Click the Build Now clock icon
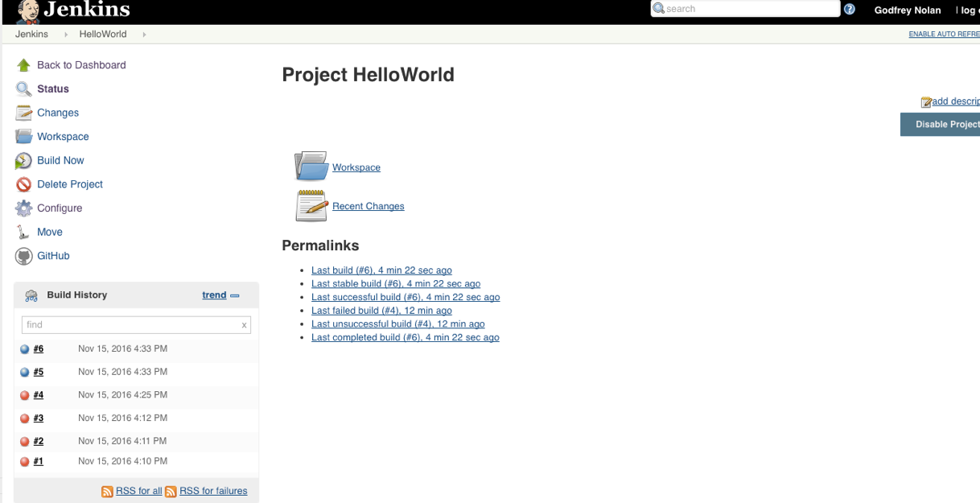This screenshot has width=980, height=503. pos(24,161)
